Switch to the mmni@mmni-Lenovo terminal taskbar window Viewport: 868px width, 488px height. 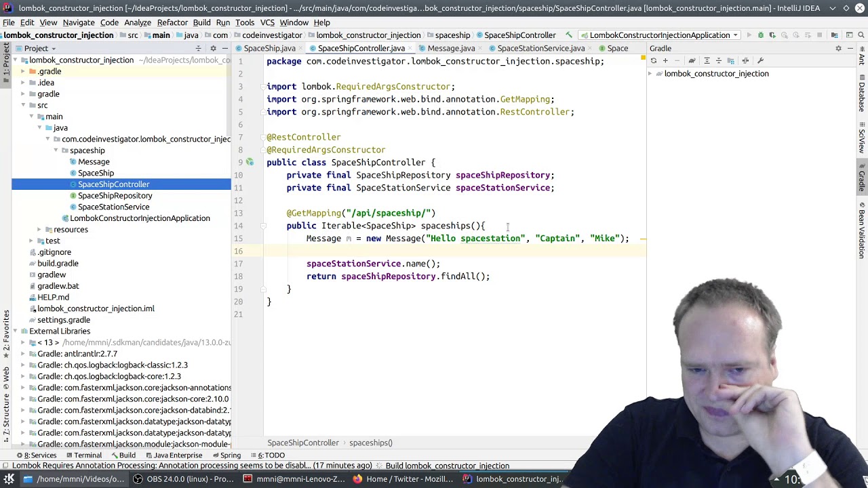click(293, 479)
